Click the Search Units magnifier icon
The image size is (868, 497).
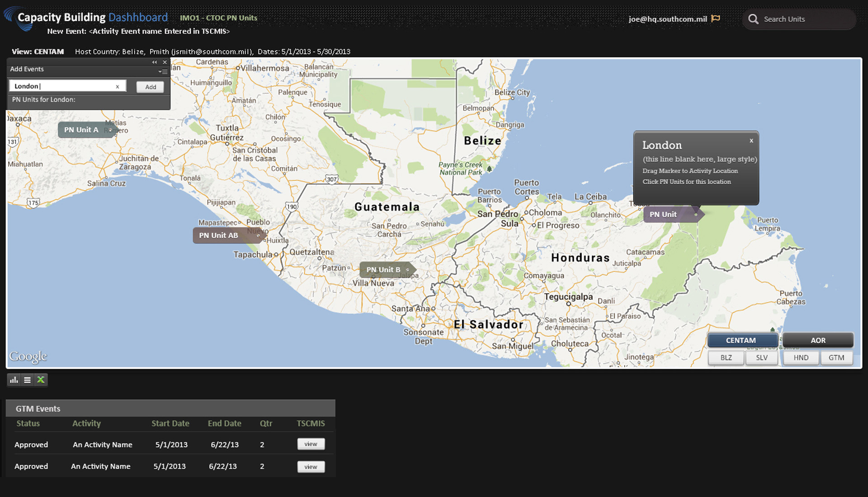pos(753,19)
